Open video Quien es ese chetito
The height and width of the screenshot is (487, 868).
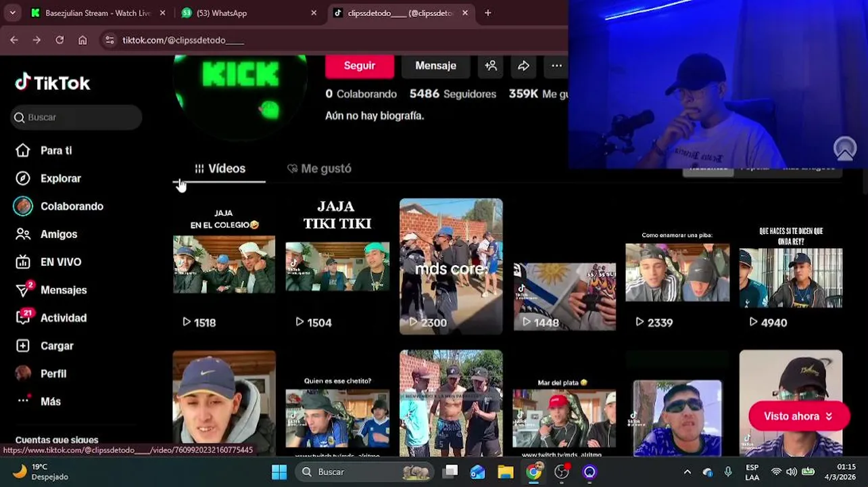[337, 403]
